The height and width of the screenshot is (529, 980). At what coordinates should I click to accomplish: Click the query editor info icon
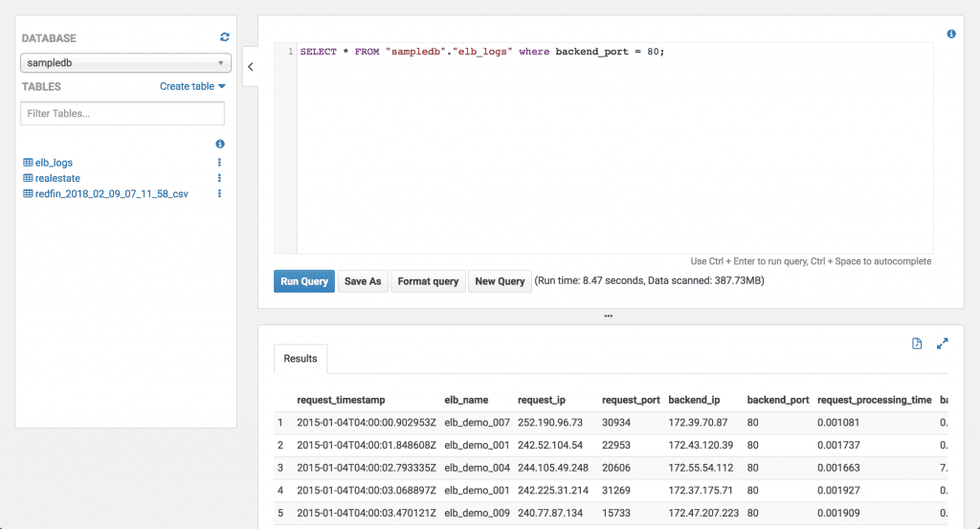(951, 33)
